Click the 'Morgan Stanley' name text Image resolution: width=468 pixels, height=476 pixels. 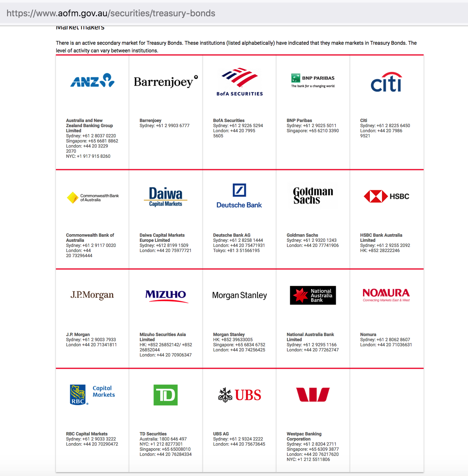pos(229,334)
